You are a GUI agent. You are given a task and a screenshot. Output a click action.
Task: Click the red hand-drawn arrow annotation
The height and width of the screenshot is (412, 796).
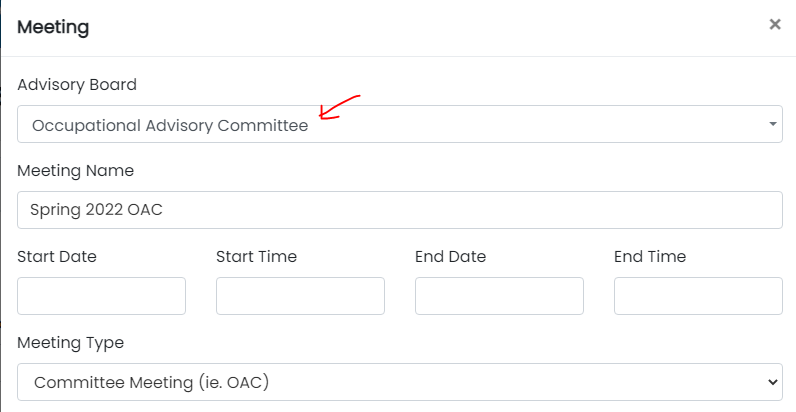(x=336, y=108)
